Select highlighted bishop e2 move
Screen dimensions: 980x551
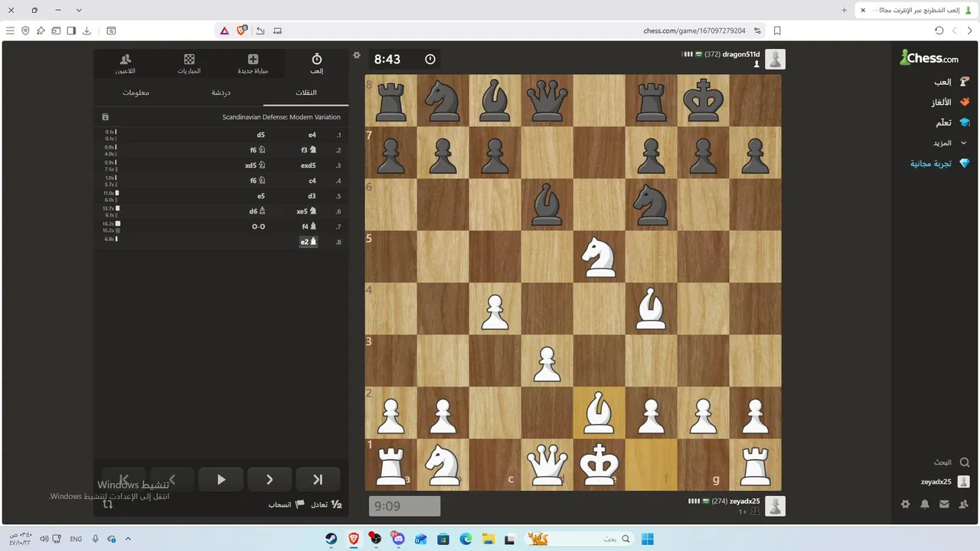click(x=308, y=242)
